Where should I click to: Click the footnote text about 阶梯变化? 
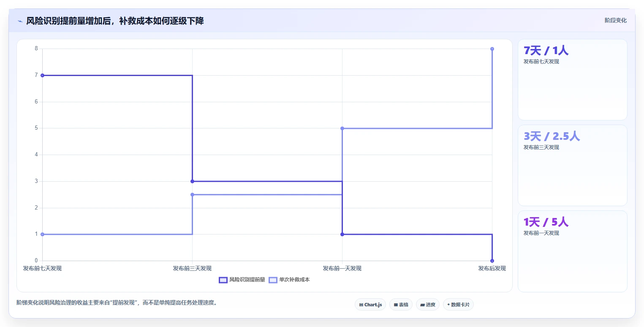pyautogui.click(x=117, y=302)
